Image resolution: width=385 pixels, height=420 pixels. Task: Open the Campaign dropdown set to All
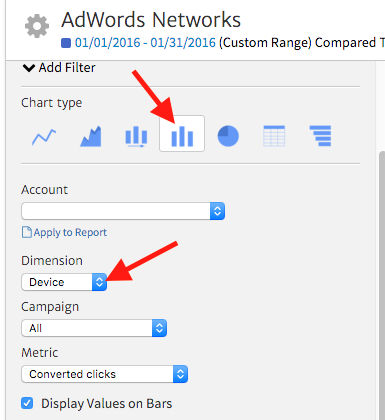tap(94, 328)
